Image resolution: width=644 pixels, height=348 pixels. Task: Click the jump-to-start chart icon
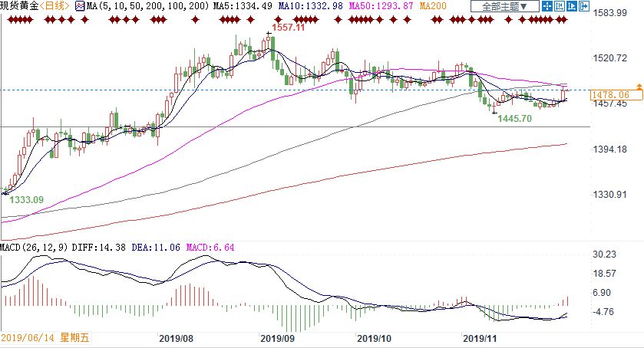559,6
